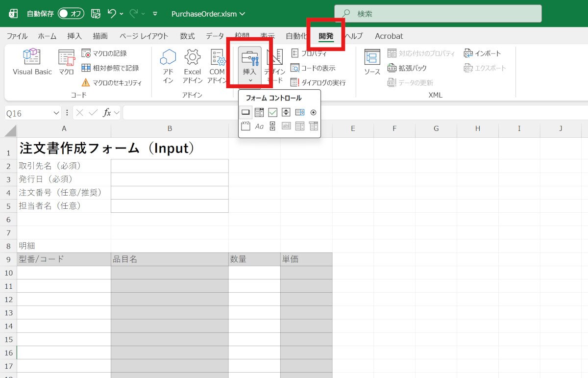Expand the Name Box dropdown arrow
The image size is (588, 378).
point(56,113)
